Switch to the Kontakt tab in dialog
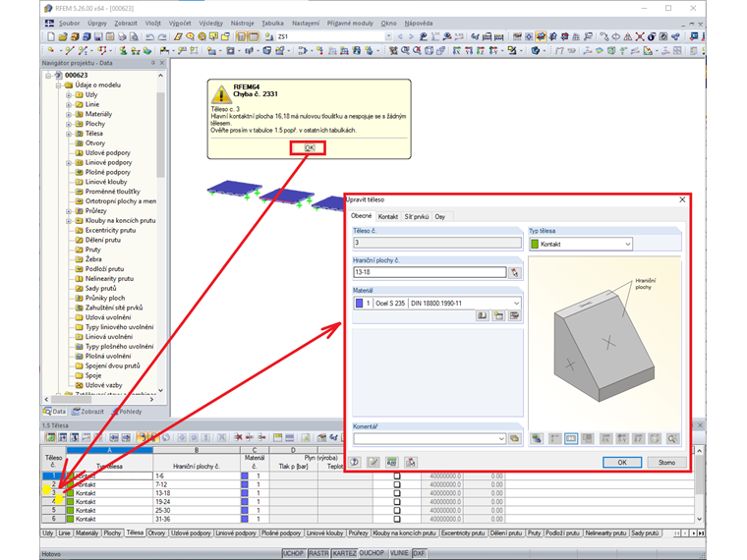Viewport: 747px width, 560px height. coord(388,217)
